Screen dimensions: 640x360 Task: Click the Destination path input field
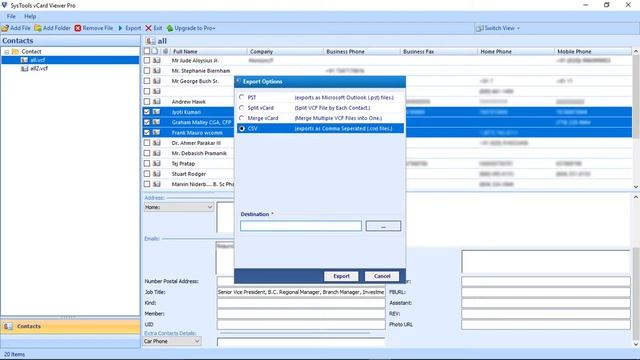click(301, 226)
